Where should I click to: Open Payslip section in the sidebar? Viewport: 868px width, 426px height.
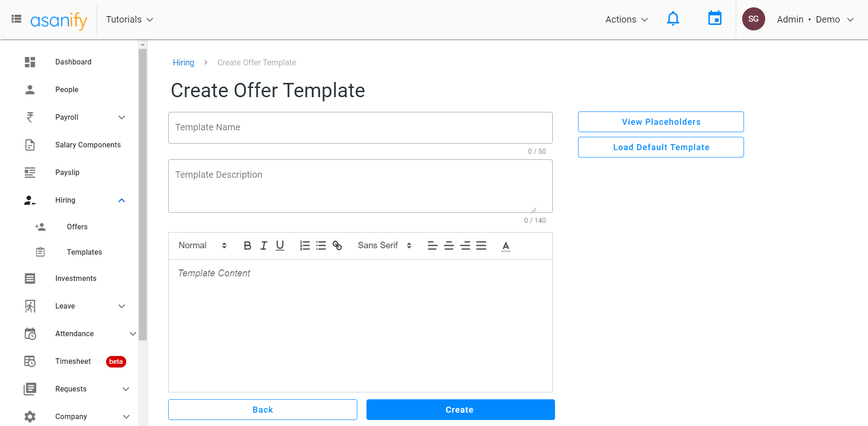[67, 172]
